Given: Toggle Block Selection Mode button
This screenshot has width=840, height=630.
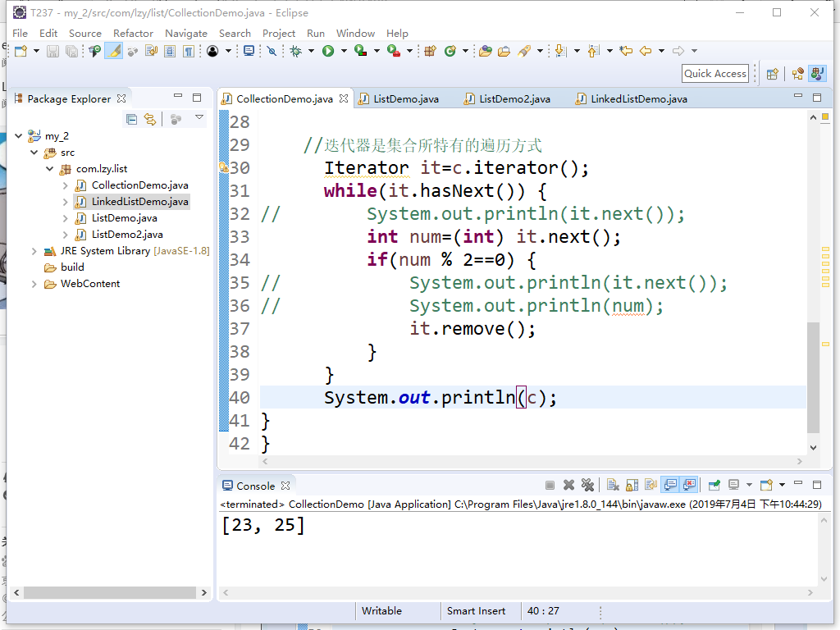Looking at the screenshot, I should [x=170, y=51].
